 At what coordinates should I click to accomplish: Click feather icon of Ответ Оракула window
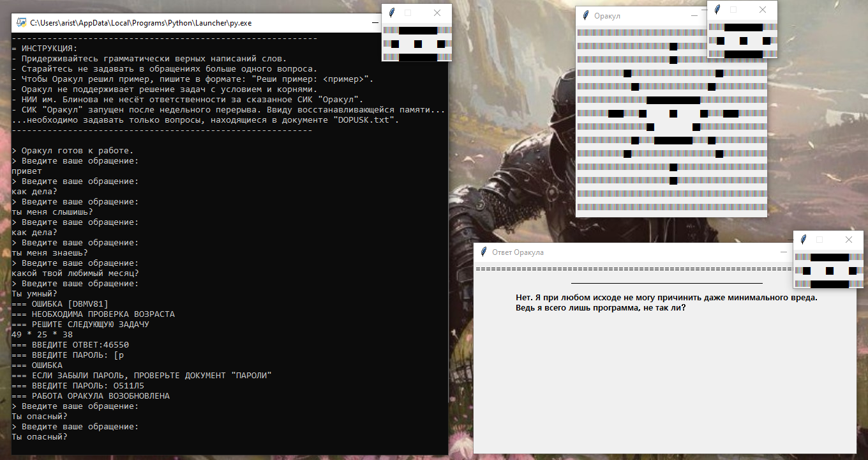tap(483, 252)
